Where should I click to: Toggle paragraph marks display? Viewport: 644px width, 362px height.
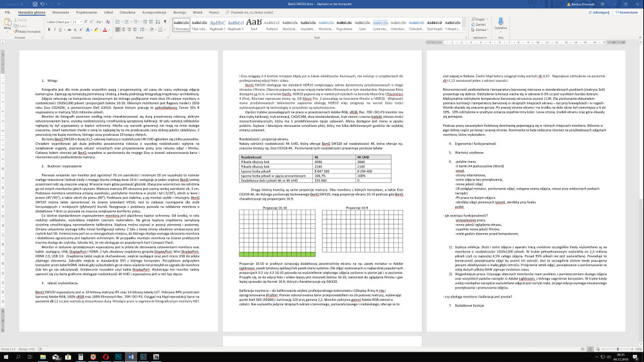pyautogui.click(x=165, y=22)
